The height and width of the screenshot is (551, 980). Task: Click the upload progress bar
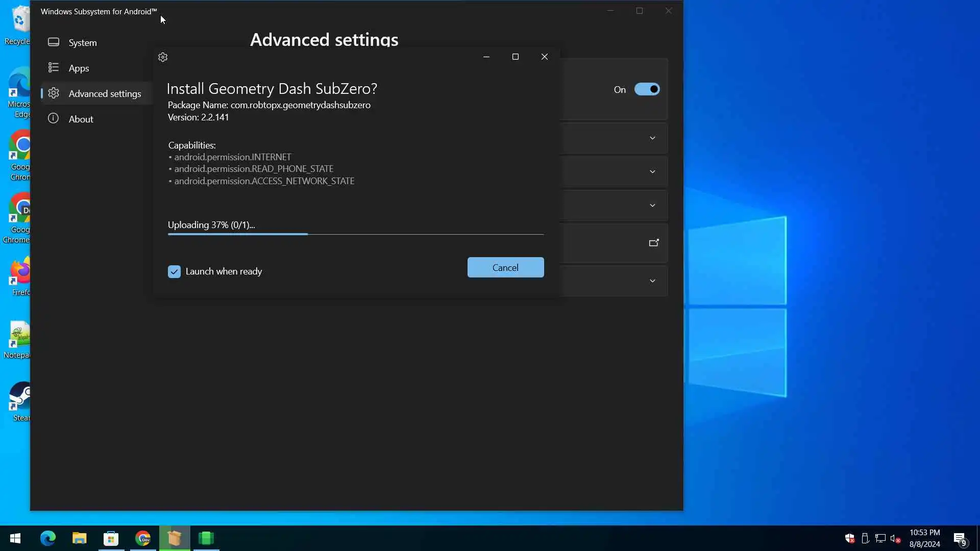pos(355,234)
